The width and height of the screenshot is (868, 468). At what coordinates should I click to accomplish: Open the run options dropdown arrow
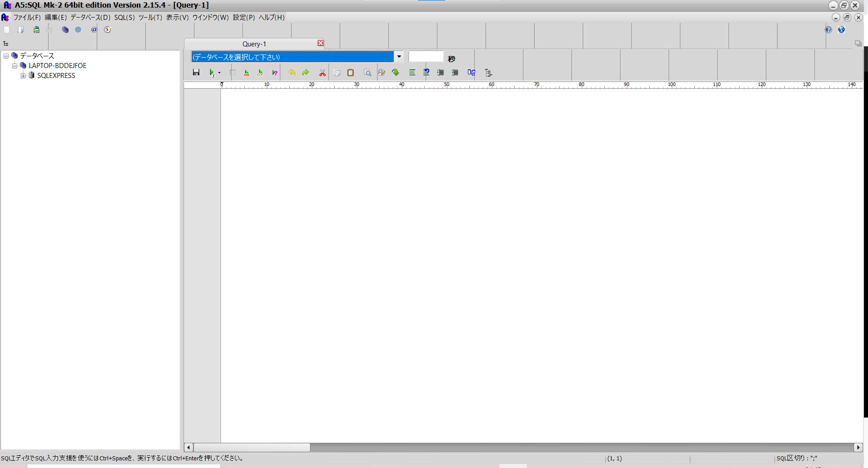click(x=219, y=73)
